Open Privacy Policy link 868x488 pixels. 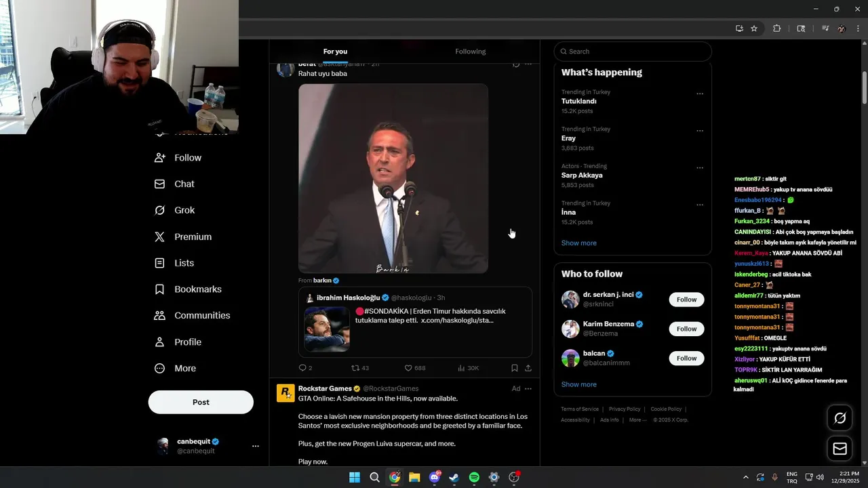click(x=625, y=409)
